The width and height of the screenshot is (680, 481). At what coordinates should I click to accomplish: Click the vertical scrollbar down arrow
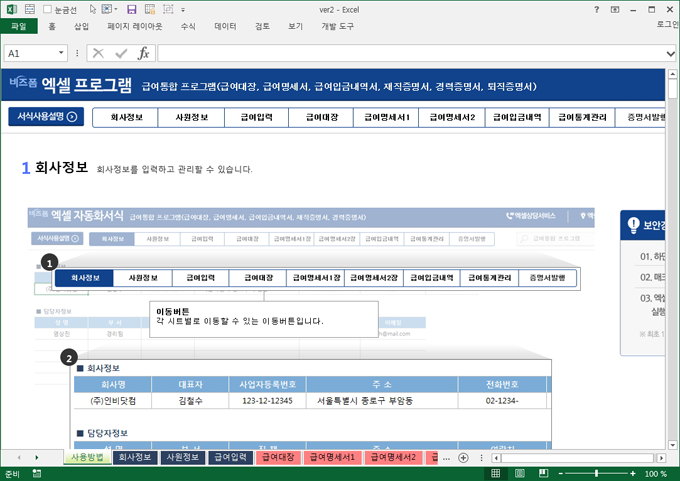click(672, 445)
